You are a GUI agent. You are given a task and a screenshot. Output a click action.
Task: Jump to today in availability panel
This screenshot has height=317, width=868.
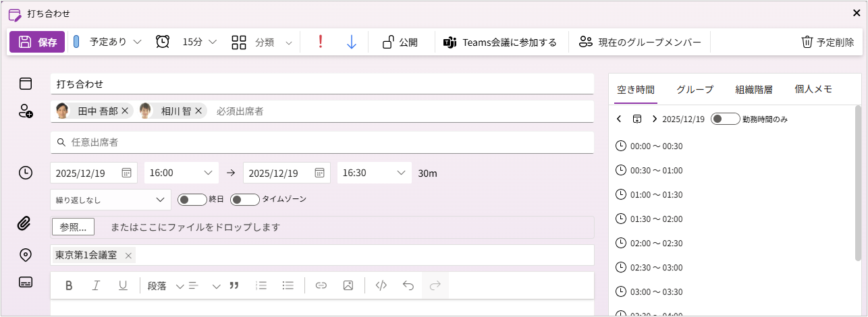click(636, 119)
